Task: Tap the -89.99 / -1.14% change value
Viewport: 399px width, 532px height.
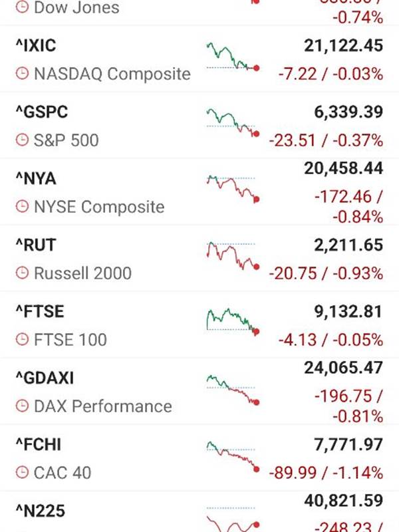Action: click(326, 472)
